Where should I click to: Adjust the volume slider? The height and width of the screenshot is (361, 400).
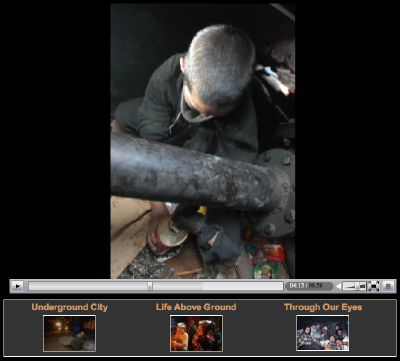(354, 286)
